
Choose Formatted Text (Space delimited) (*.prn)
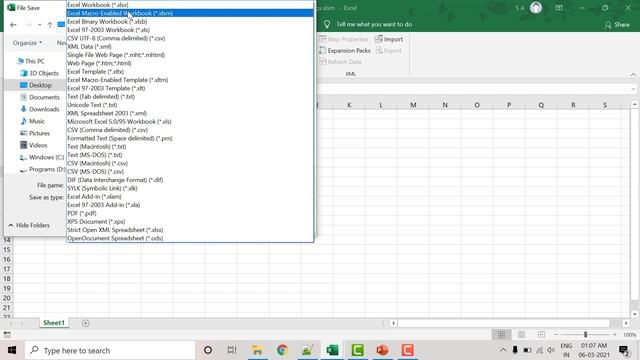[x=190, y=138]
